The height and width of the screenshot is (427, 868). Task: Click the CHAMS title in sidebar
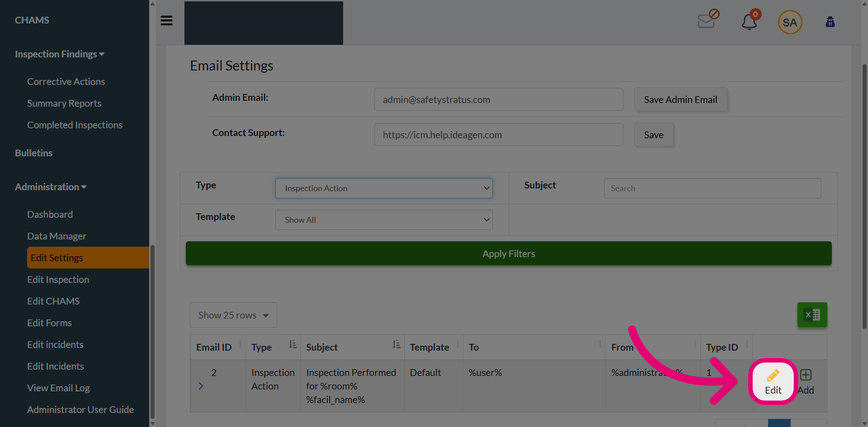(x=32, y=20)
